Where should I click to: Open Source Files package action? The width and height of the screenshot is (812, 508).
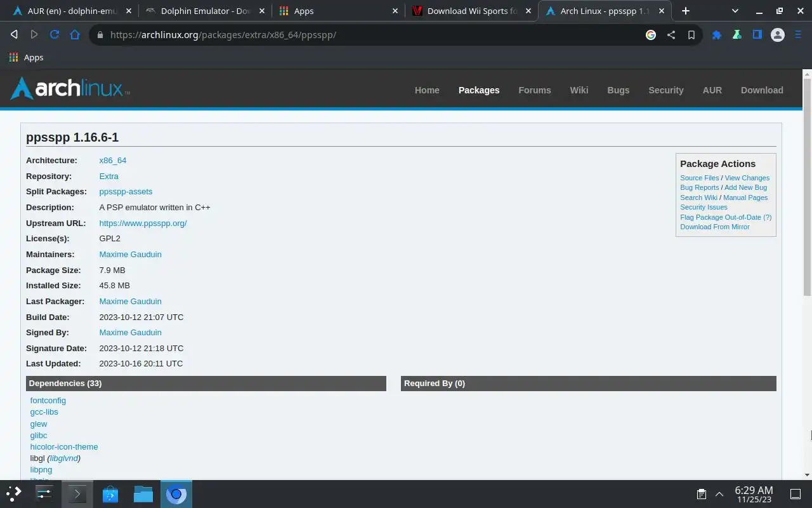click(x=700, y=178)
